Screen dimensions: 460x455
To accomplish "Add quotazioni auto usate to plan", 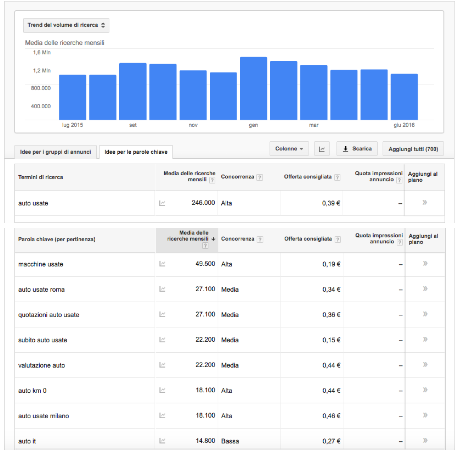I will (425, 314).
